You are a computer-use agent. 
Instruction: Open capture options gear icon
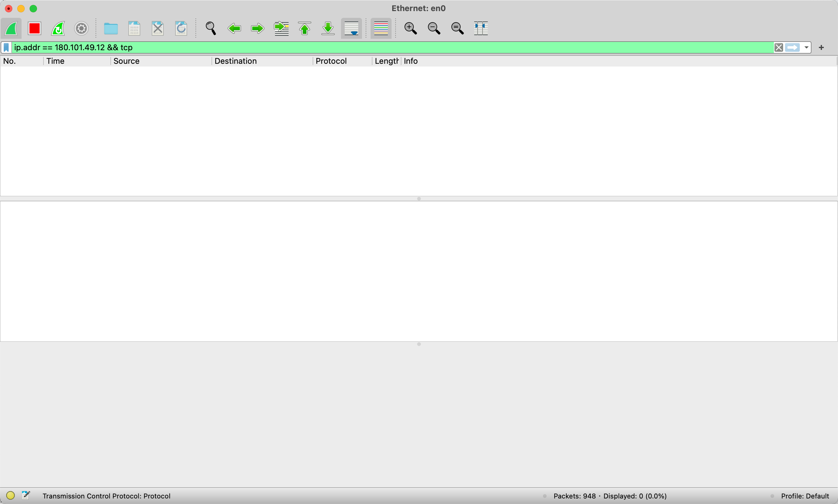(82, 29)
